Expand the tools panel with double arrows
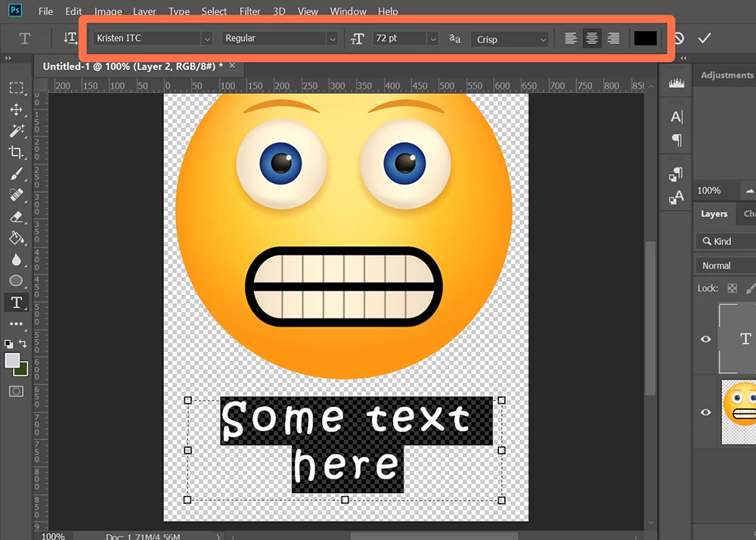This screenshot has height=540, width=756. 8,58
